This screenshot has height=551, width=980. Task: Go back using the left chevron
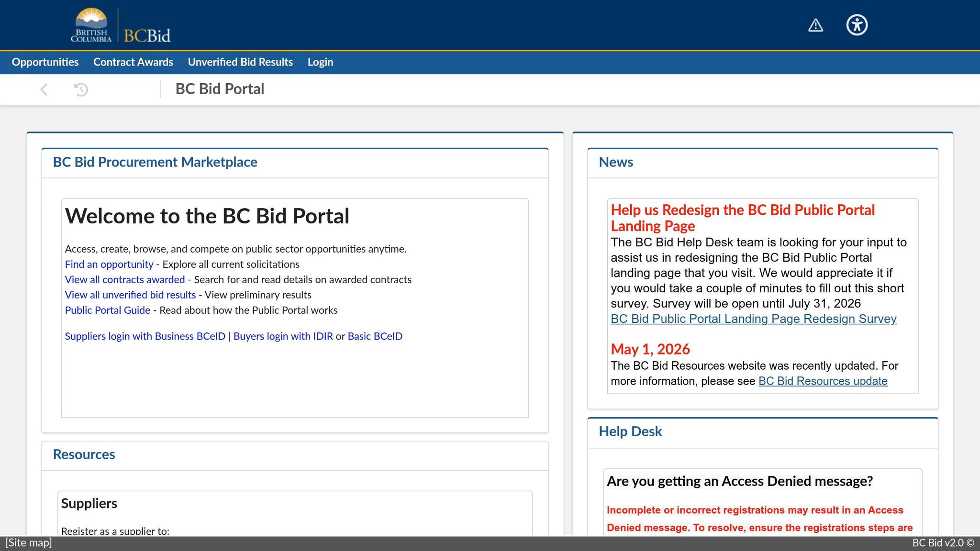(x=44, y=89)
